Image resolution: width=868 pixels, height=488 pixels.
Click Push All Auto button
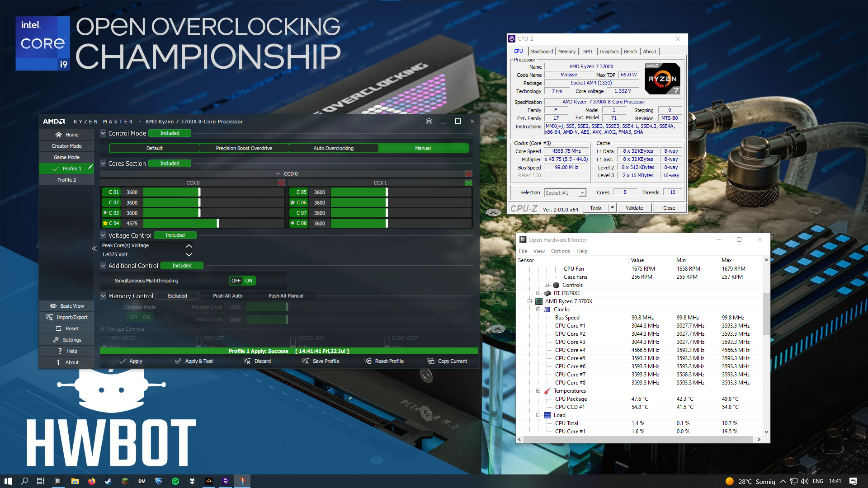pos(228,296)
